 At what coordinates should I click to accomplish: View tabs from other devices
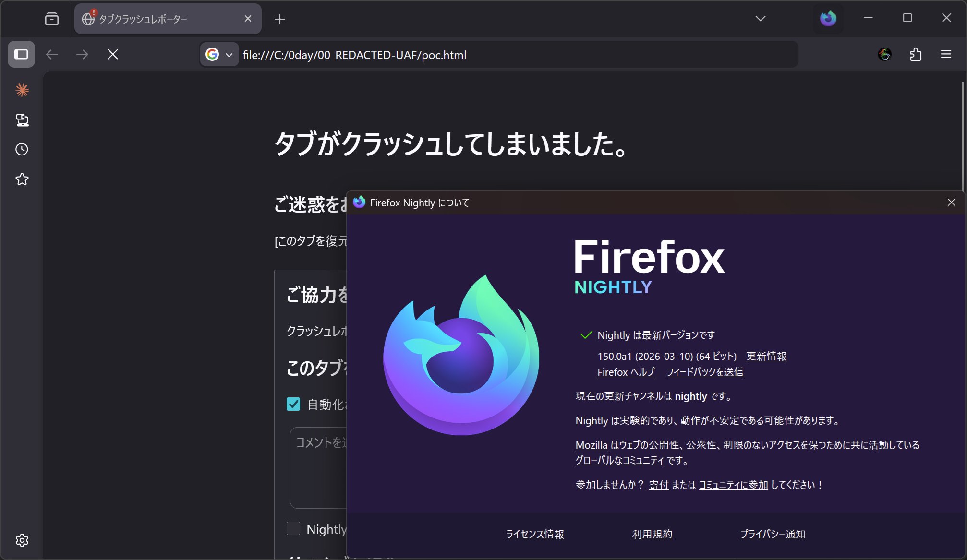[x=22, y=120]
